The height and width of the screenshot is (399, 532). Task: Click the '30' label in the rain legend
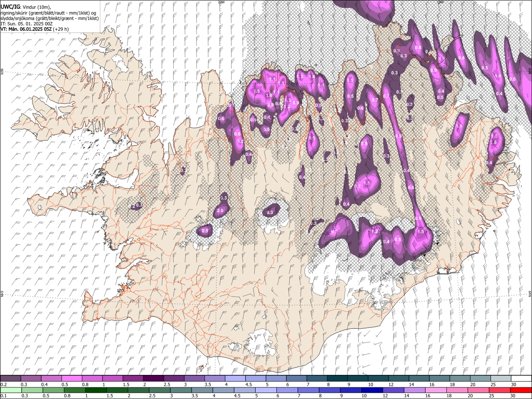coord(514,396)
